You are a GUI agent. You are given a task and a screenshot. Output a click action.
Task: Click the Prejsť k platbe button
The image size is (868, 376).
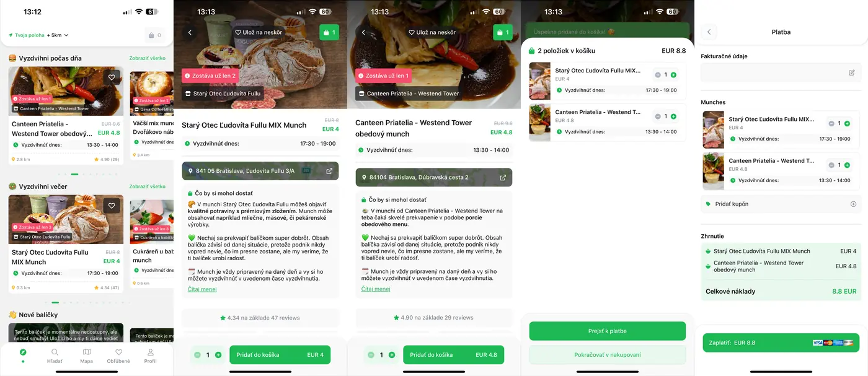[607, 331]
